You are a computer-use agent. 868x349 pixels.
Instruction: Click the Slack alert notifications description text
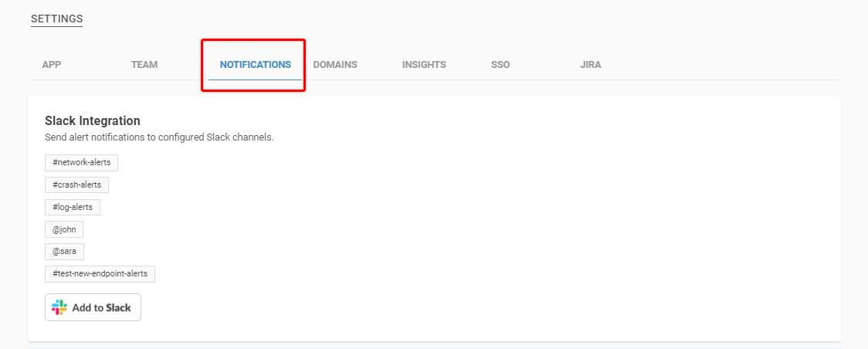pos(159,137)
